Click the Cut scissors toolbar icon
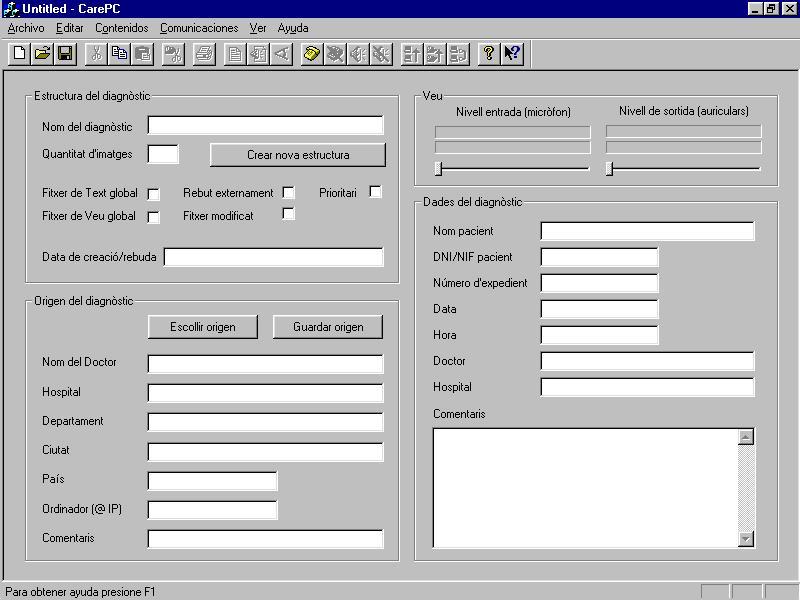Image resolution: width=800 pixels, height=600 pixels. (x=97, y=54)
